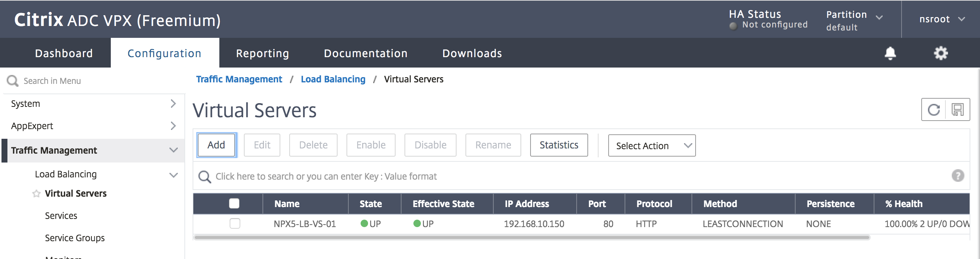Open the help question mark icon
The height and width of the screenshot is (259, 980).
tap(958, 176)
